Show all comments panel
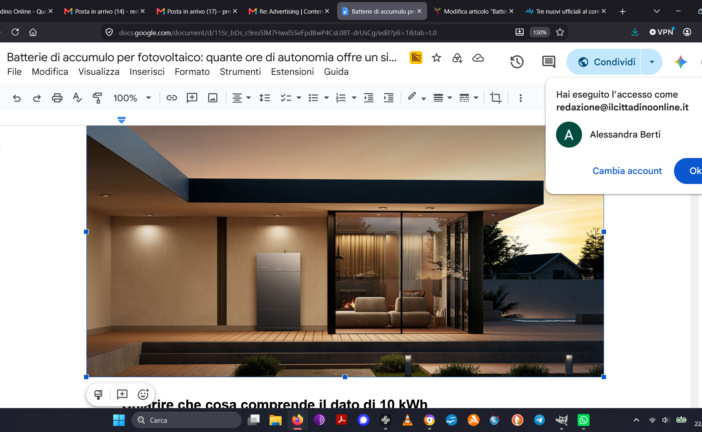702x432 pixels. pos(548,62)
